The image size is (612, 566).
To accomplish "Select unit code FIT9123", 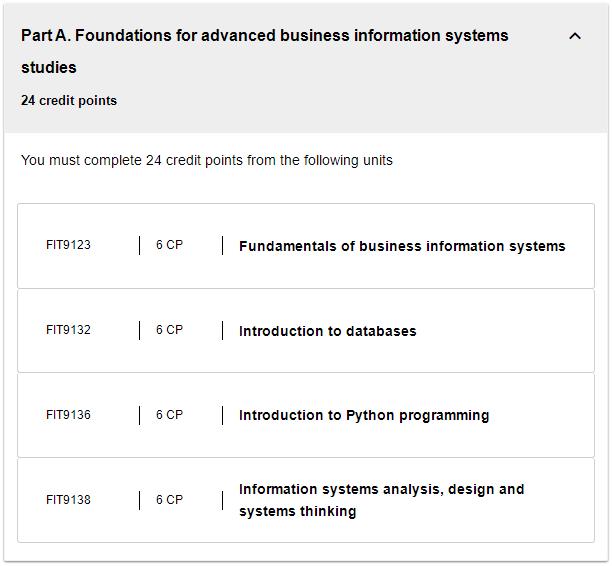I will [x=68, y=245].
